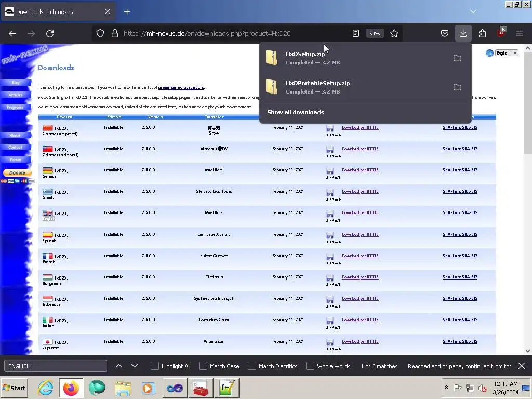532x399 pixels.
Task: Open red toolbox app in taskbar
Action: pos(201,388)
